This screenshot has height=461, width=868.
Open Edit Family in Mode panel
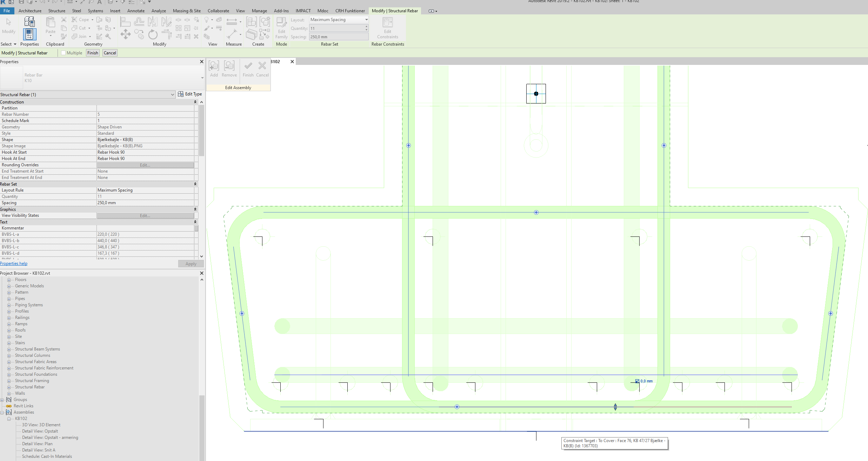click(281, 28)
